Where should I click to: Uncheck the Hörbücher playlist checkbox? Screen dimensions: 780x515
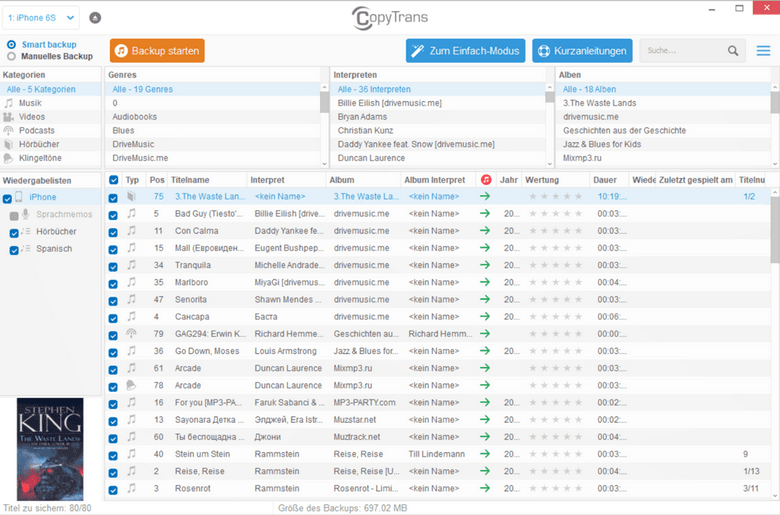click(14, 233)
